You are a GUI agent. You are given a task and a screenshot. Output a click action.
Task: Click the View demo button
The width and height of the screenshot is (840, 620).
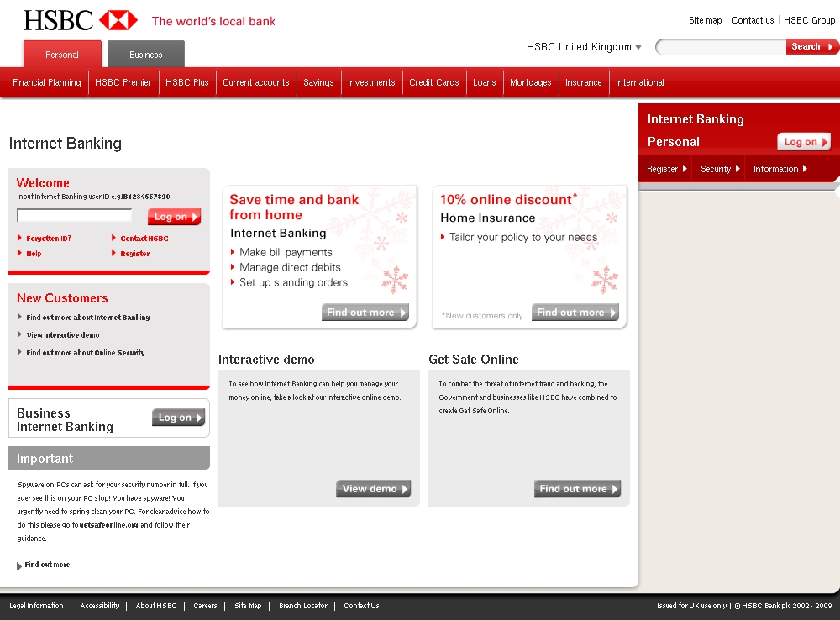pos(374,489)
